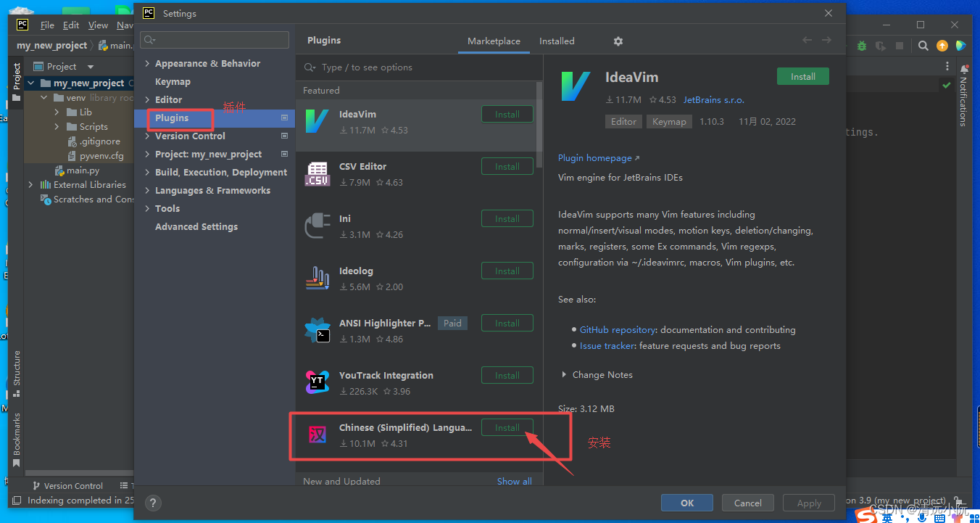The width and height of the screenshot is (980, 523).
Task: Open Search Everywhere magnifier in PyCharm
Action: coord(923,46)
